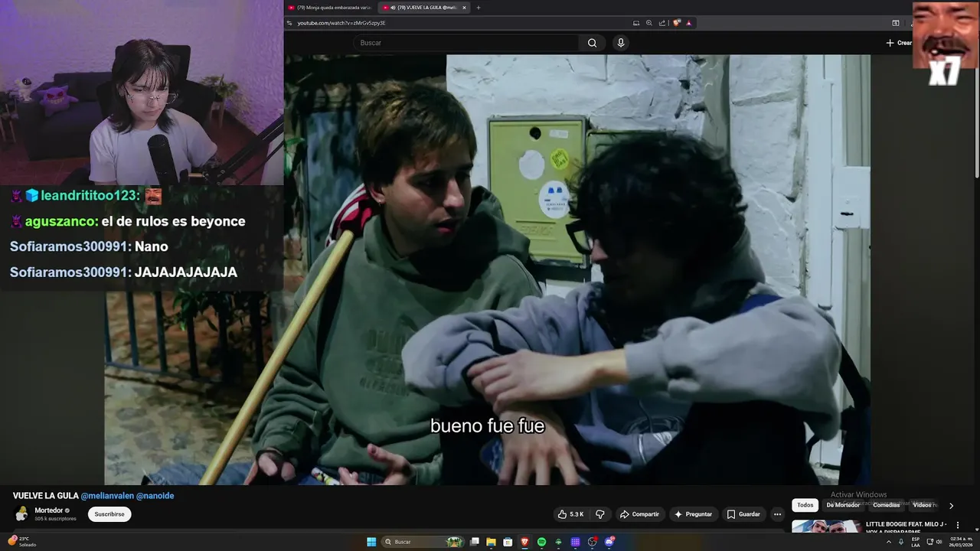Click the Crear button
Viewport: 980px width, 551px height.
(x=900, y=43)
